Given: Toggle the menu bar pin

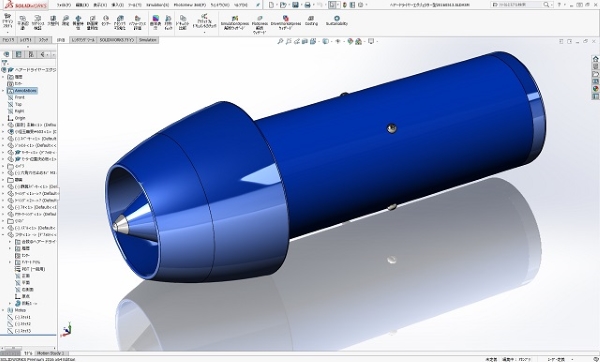Looking at the screenshot, I should point(258,5).
